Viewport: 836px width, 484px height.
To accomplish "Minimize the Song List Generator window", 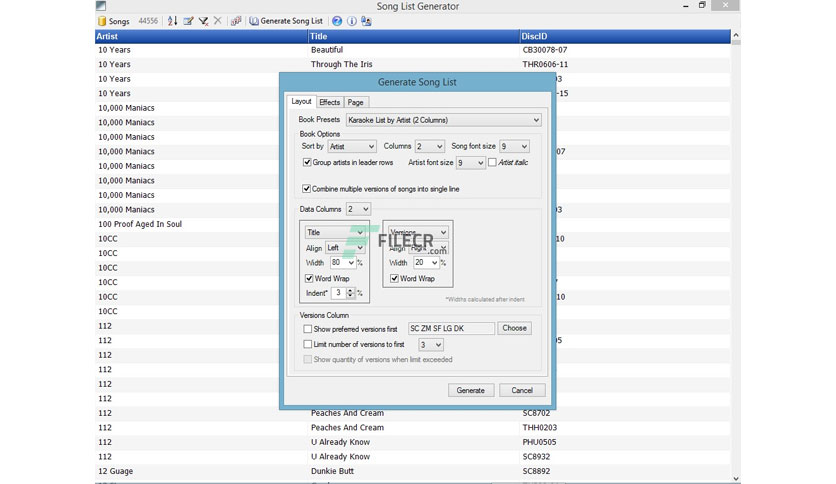I will (x=686, y=6).
